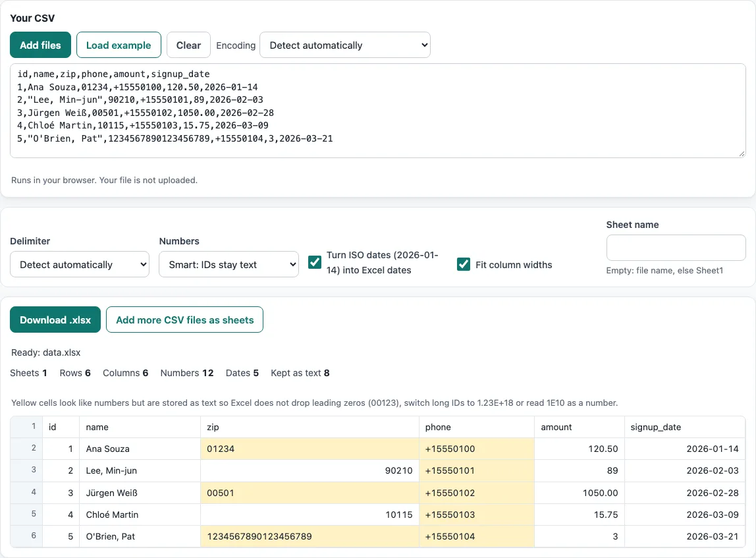
Task: Toggle Fit column widths checkbox
Action: click(464, 264)
